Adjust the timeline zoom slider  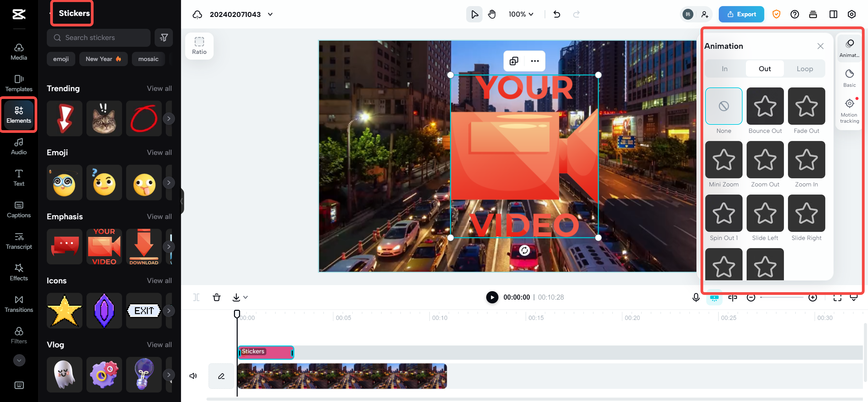click(x=782, y=297)
